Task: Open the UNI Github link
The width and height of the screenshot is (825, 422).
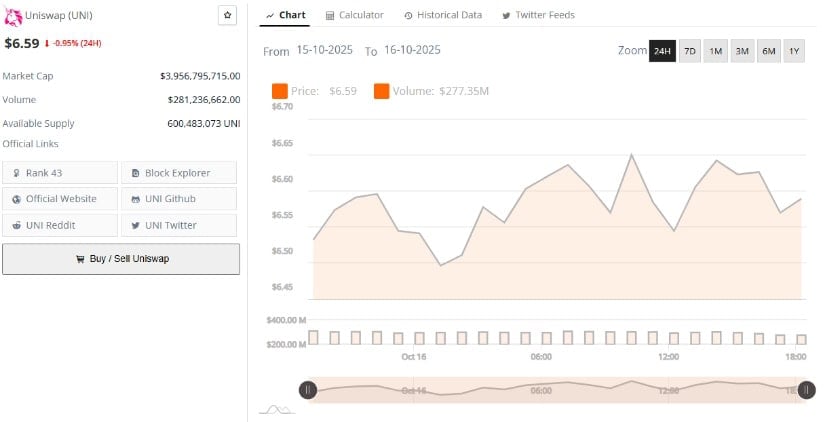Action: [x=179, y=199]
